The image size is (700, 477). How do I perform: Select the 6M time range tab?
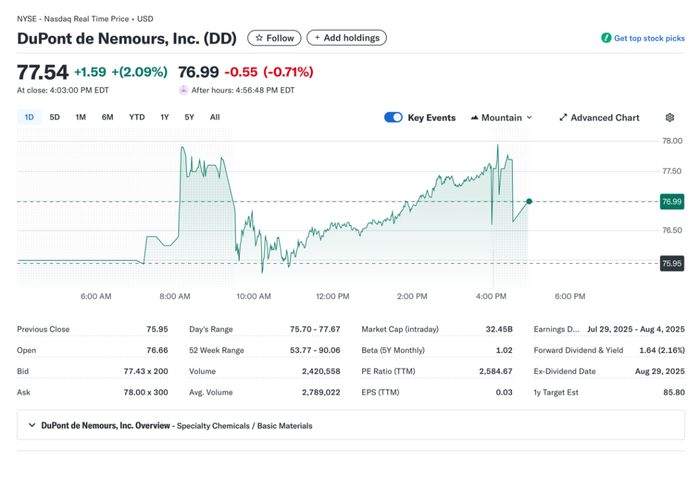(x=107, y=117)
